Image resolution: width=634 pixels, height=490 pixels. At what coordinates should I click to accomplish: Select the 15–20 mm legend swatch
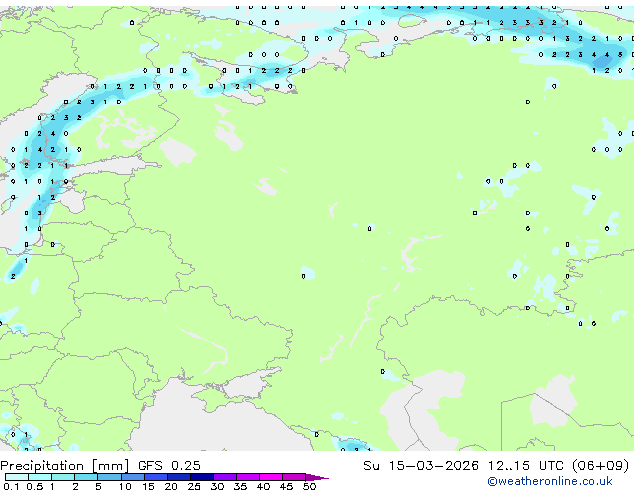(x=156, y=477)
